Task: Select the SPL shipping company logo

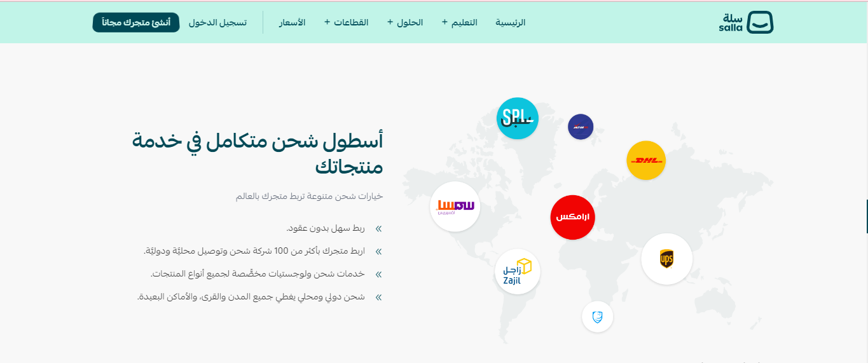Action: [518, 118]
